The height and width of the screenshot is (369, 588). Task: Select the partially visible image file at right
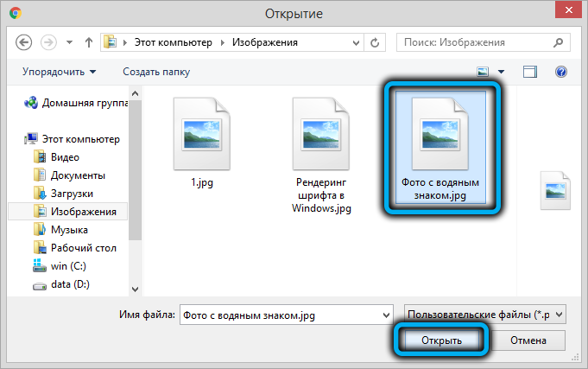[x=555, y=190]
